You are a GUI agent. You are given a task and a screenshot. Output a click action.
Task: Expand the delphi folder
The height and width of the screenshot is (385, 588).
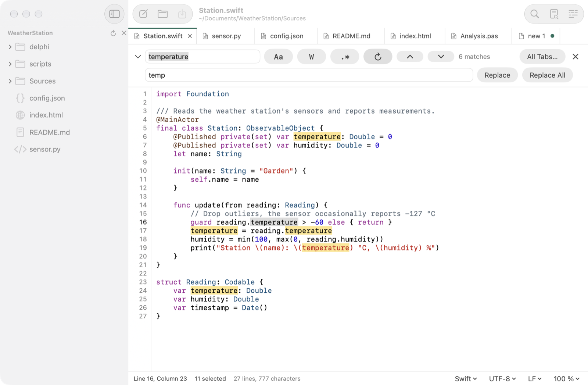(10, 47)
